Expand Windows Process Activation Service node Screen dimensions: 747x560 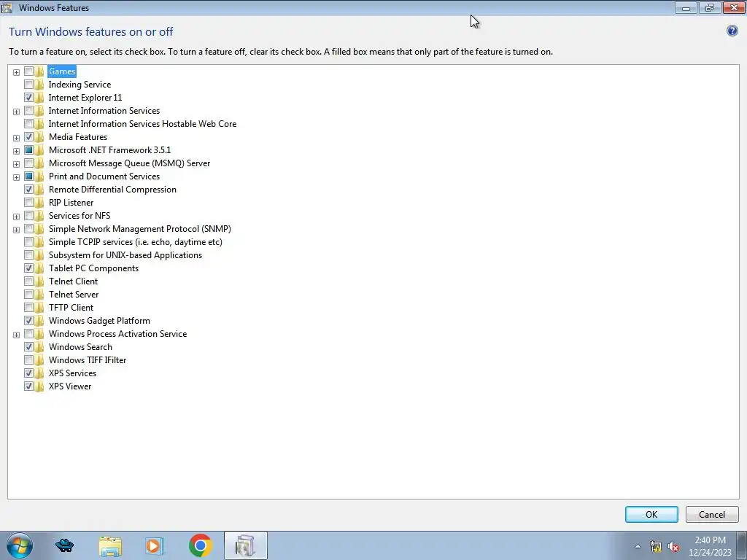(16, 335)
